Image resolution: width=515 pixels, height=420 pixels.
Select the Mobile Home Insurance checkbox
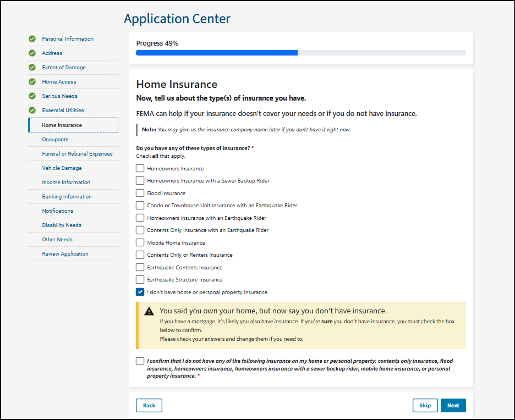pyautogui.click(x=140, y=243)
